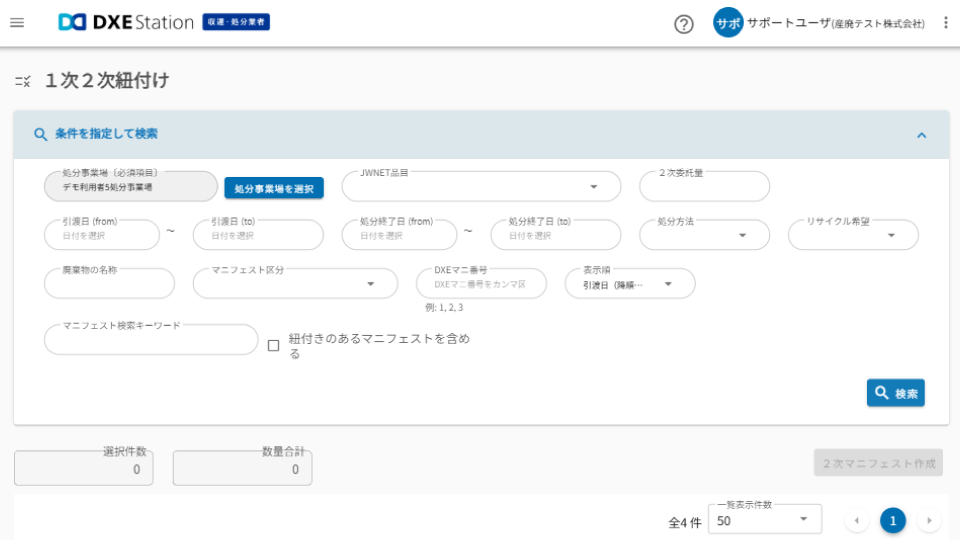Screen dimensions: 960x540
Task: Go to the previous results page arrow
Action: pos(856,520)
